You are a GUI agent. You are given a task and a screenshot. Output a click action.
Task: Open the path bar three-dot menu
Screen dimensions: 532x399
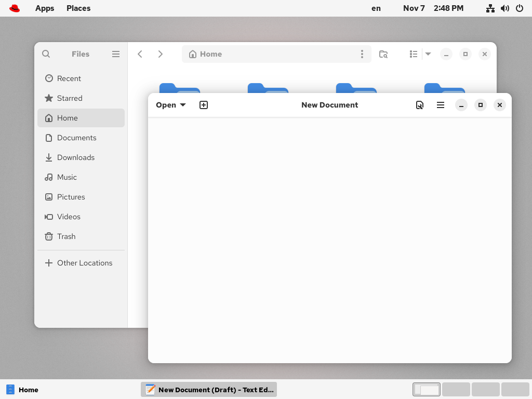click(362, 54)
